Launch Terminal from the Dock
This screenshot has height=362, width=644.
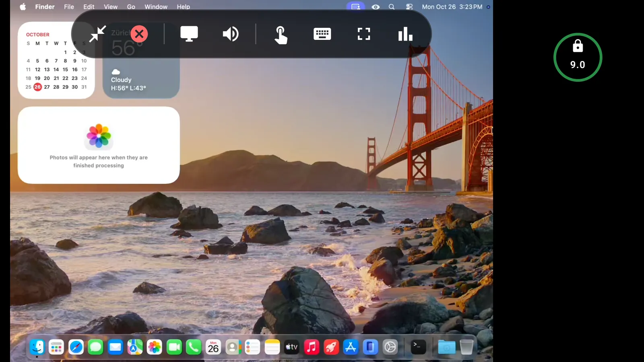[x=418, y=347]
